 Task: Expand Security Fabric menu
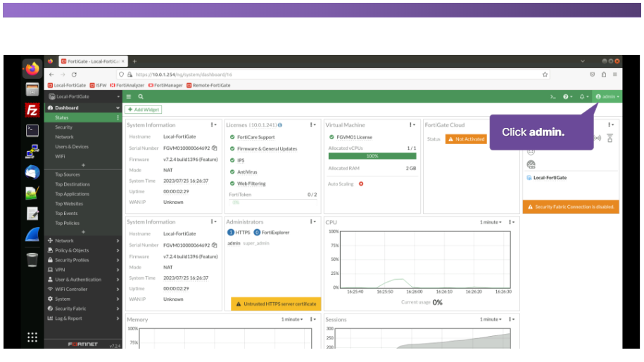(83, 309)
